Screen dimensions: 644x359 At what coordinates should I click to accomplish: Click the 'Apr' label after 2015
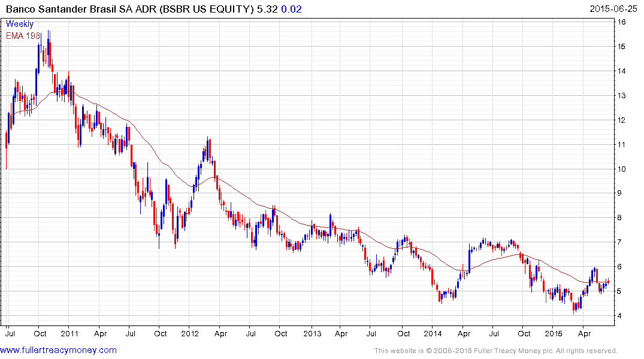(584, 333)
